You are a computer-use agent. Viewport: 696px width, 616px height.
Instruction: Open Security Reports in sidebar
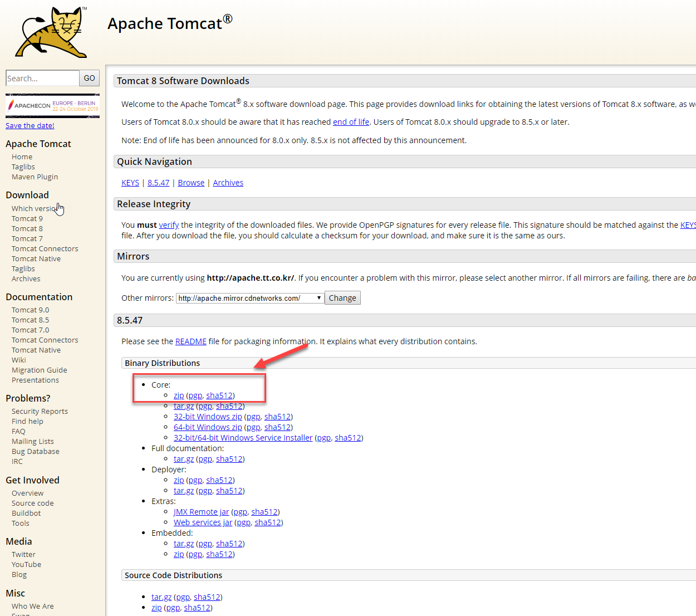click(x=40, y=412)
